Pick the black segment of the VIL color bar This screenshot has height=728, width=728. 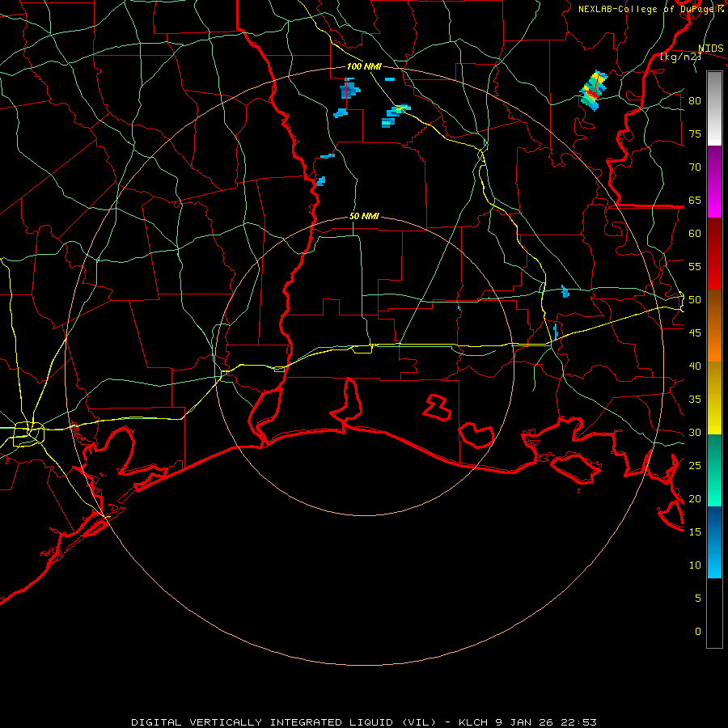[x=714, y=613]
